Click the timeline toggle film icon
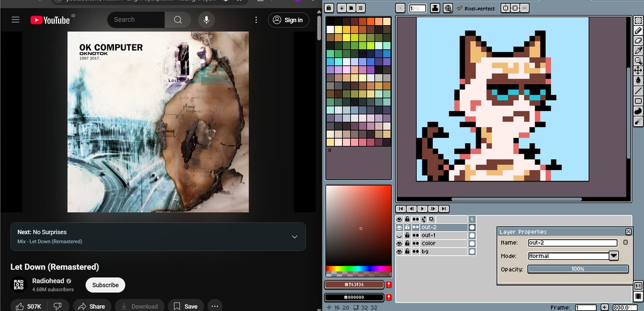 tap(638, 296)
